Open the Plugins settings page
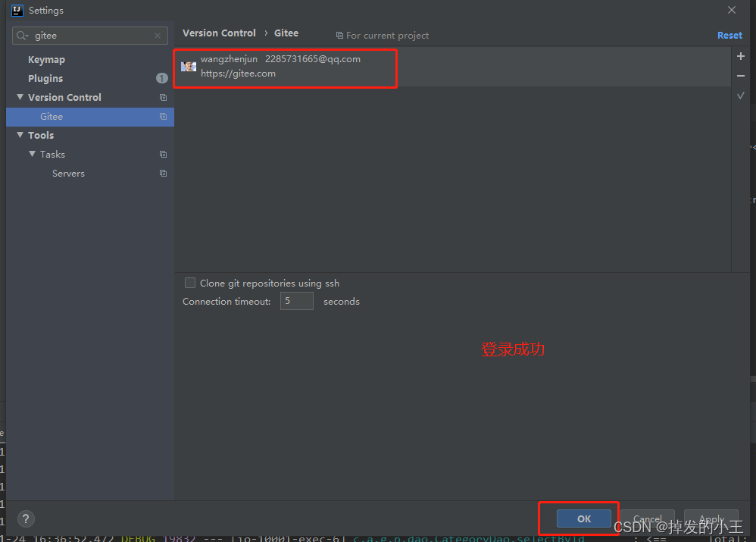The height and width of the screenshot is (542, 756). click(x=45, y=79)
